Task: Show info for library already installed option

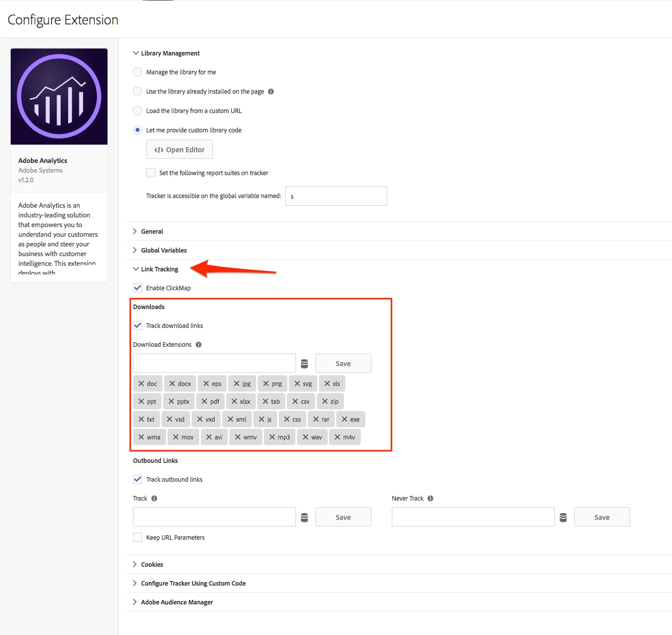Action: pyautogui.click(x=271, y=92)
